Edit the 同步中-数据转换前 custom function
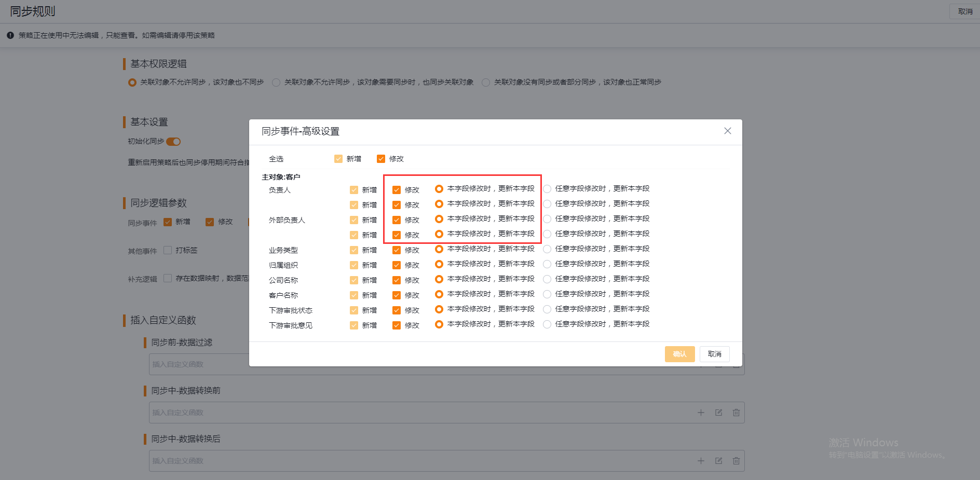Viewport: 980px width, 480px height. coord(718,412)
